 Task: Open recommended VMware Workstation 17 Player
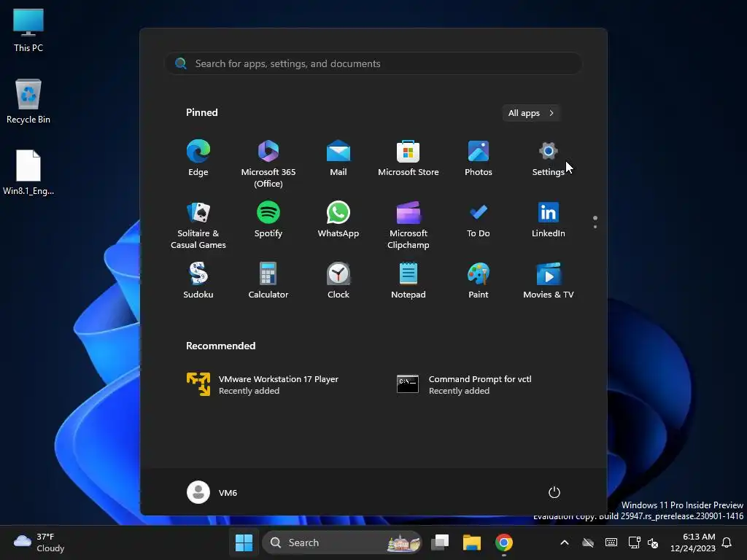[x=263, y=384]
